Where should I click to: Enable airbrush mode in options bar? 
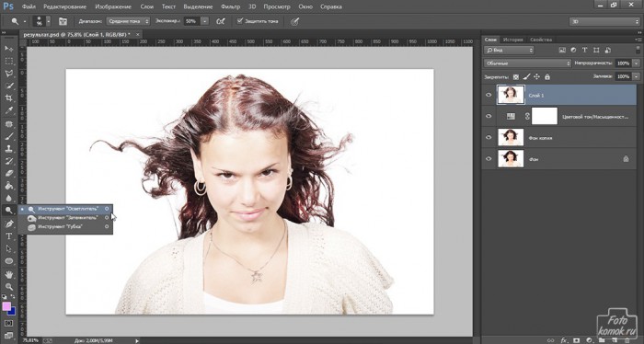221,21
